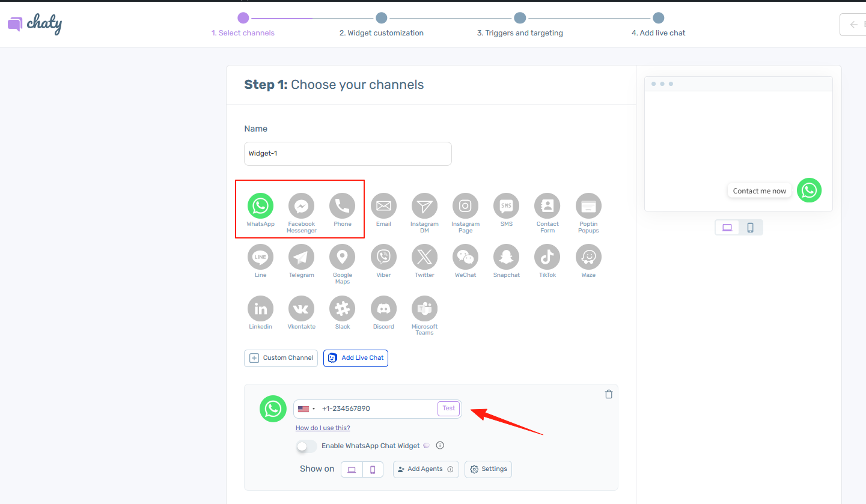Expand the Add Agents option
The image size is (866, 504).
pos(425,469)
